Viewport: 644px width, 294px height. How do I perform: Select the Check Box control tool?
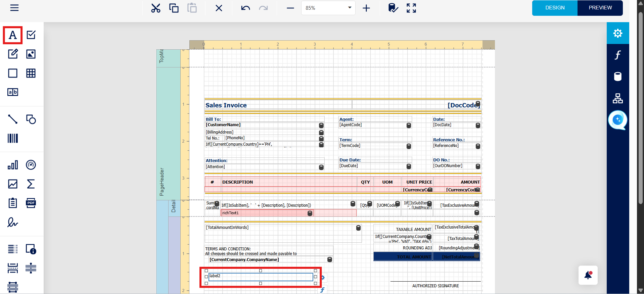click(x=31, y=35)
